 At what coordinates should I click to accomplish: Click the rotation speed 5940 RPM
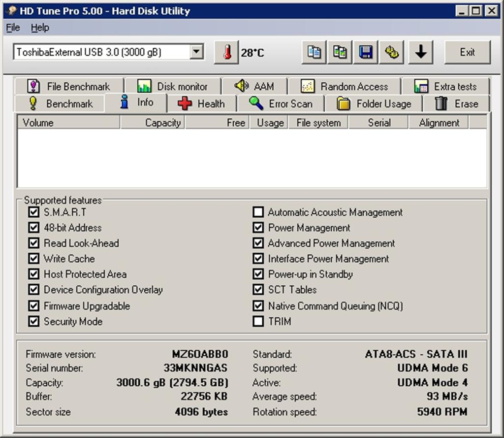pyautogui.click(x=442, y=411)
